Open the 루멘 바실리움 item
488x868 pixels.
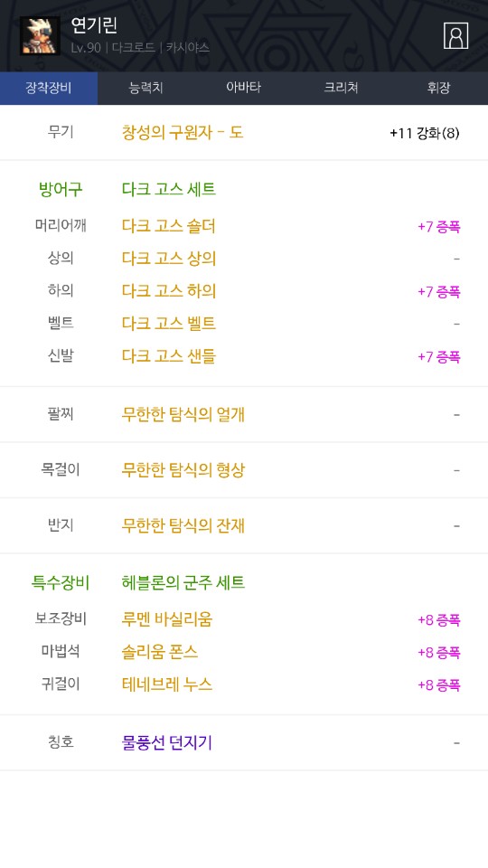167,618
